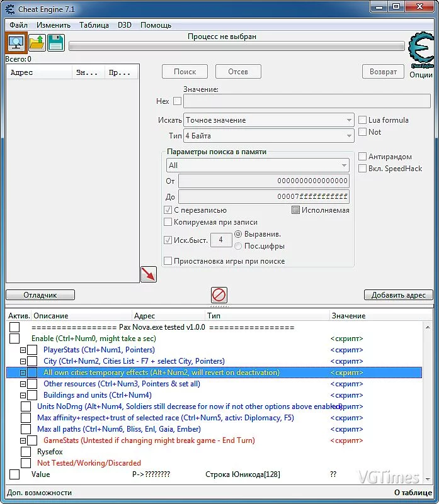Enable Вкл. SpeedHack checkbox
This screenshot has height=504, width=439.
[x=362, y=169]
